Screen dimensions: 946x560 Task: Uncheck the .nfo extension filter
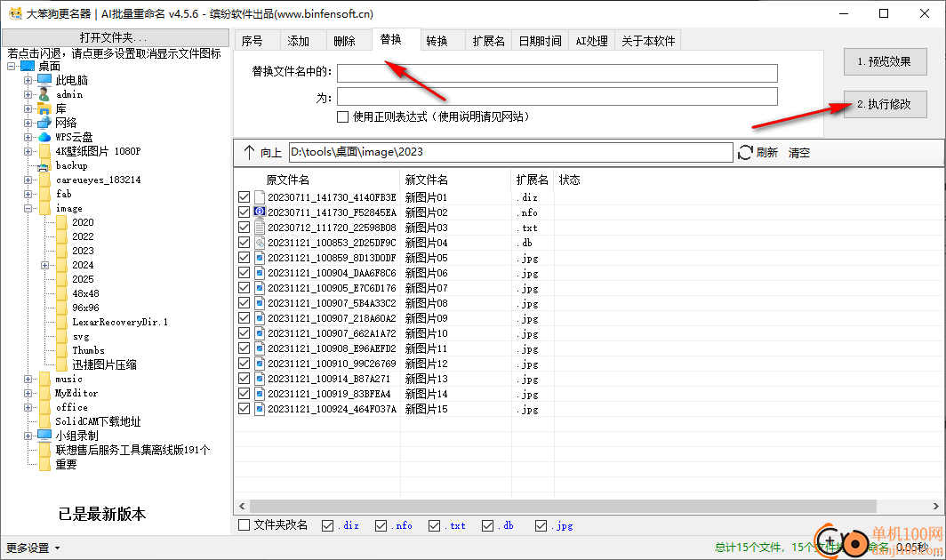point(381,525)
